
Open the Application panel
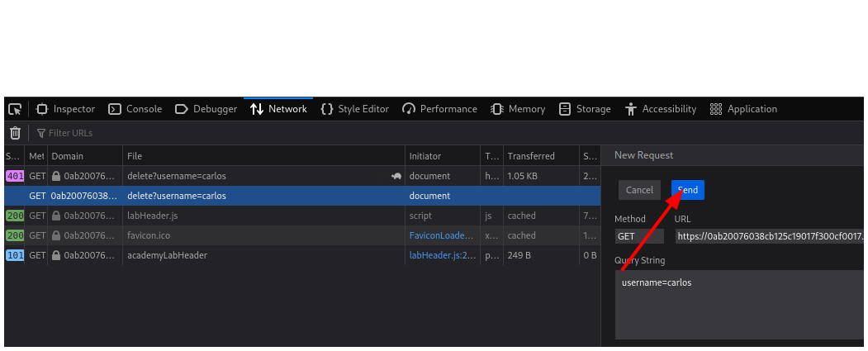(743, 109)
